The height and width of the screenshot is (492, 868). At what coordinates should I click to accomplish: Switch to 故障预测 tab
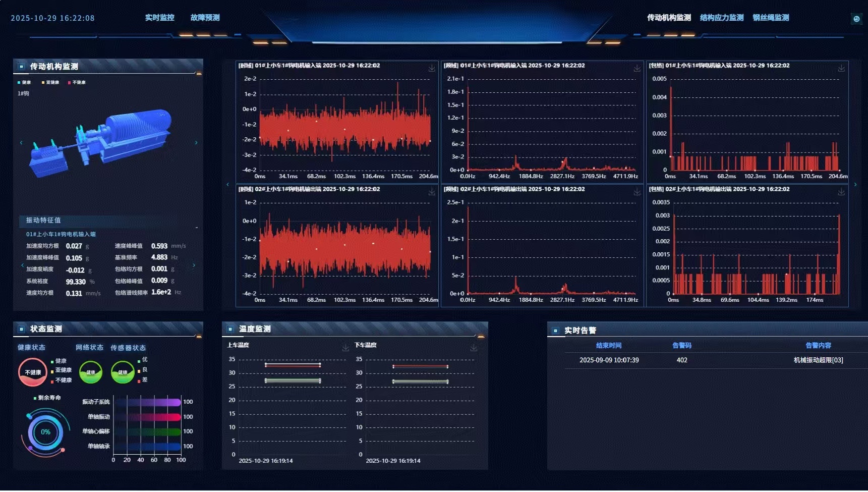coord(205,18)
